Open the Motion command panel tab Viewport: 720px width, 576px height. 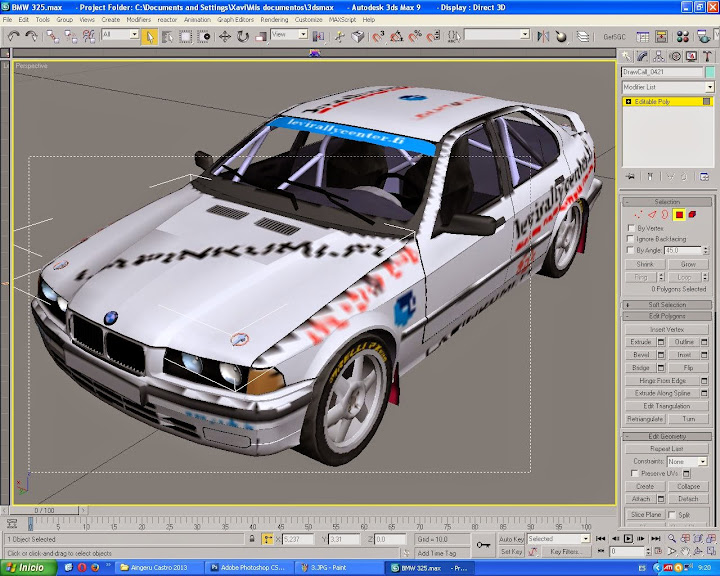pos(675,56)
